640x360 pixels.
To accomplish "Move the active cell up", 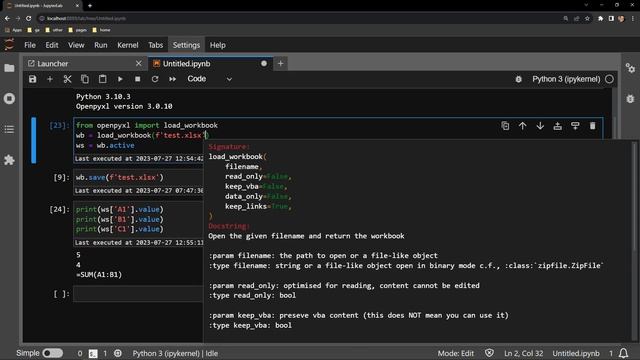I will (x=522, y=126).
